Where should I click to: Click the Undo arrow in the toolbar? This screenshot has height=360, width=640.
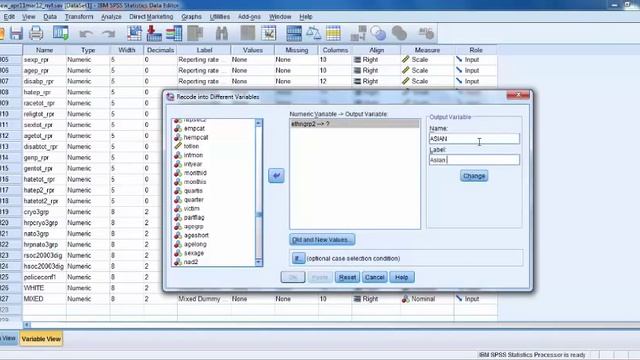point(85,34)
